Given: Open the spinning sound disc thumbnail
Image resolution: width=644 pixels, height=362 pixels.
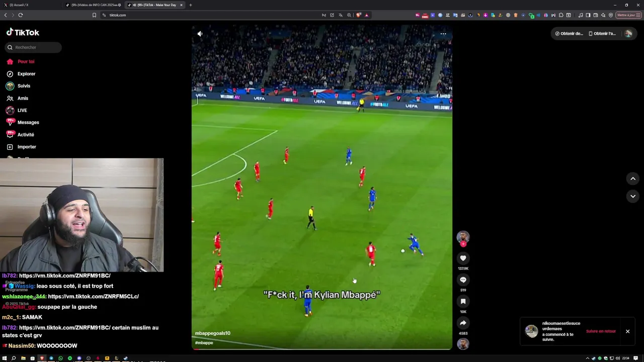Looking at the screenshot, I should click(x=463, y=344).
